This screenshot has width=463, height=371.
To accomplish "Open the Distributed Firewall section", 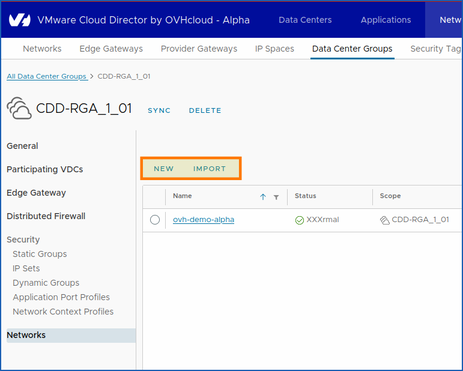I will [46, 216].
